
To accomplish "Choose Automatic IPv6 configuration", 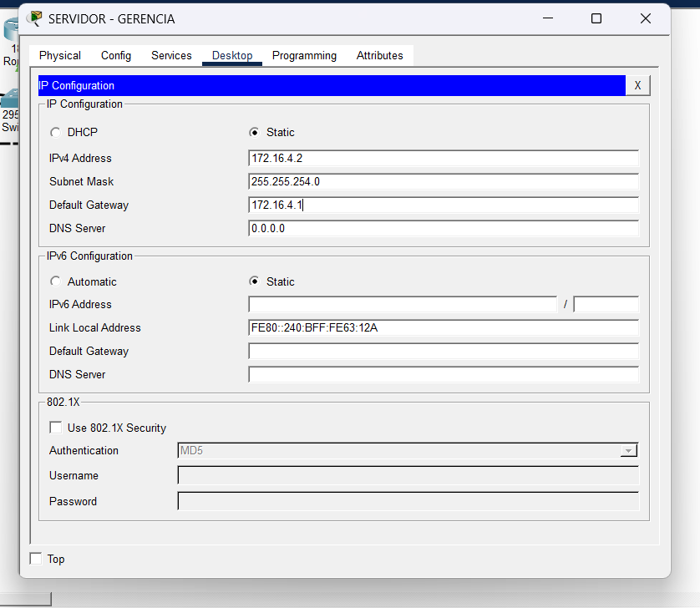I will tap(55, 281).
